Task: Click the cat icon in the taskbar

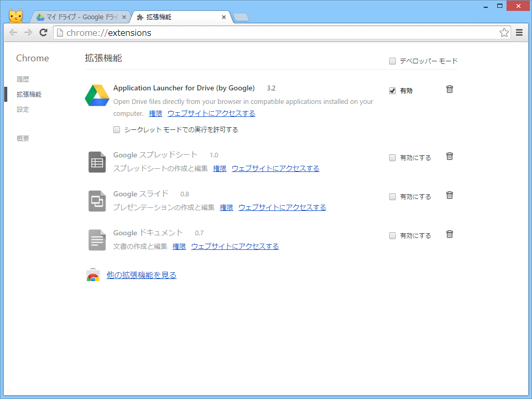Action: pos(16,16)
